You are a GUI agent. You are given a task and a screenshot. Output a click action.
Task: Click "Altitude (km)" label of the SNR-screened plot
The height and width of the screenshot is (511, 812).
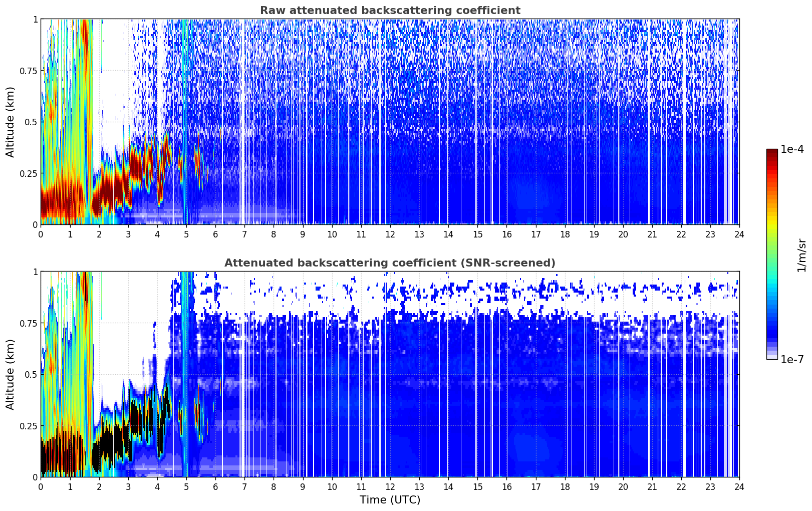tap(11, 374)
